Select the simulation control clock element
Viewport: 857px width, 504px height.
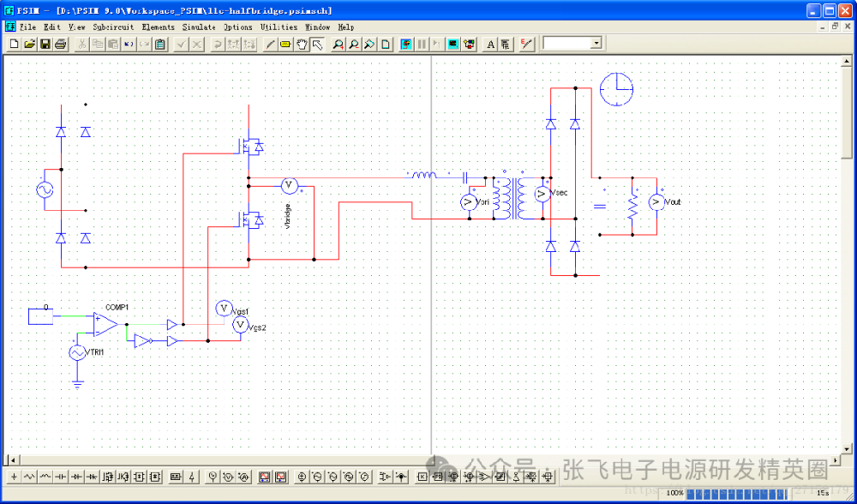point(616,89)
